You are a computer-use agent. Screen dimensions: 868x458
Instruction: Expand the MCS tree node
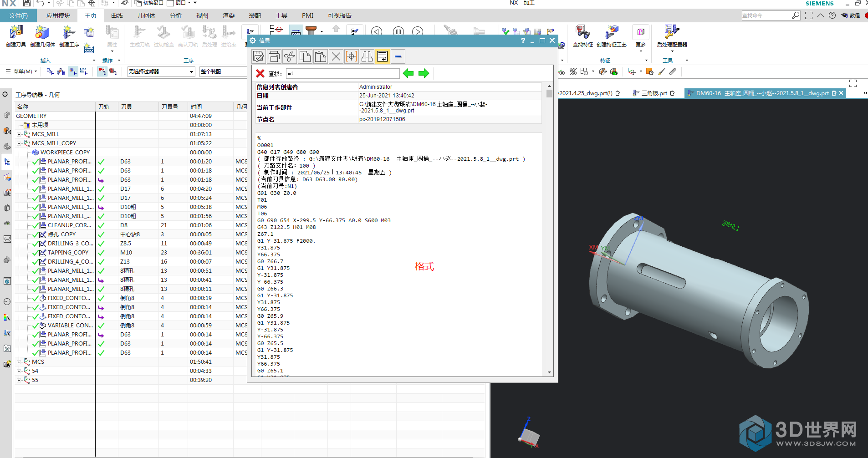[19, 362]
